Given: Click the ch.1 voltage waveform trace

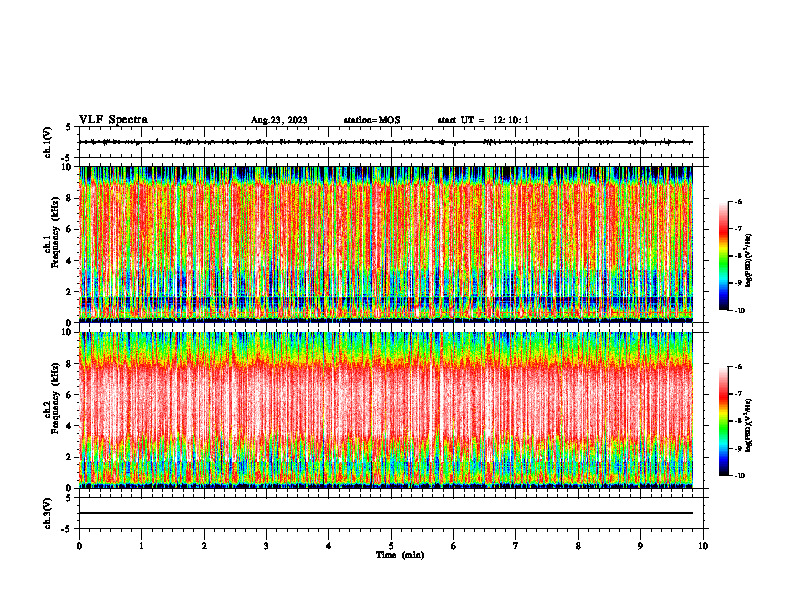Looking at the screenshot, I should (386, 142).
